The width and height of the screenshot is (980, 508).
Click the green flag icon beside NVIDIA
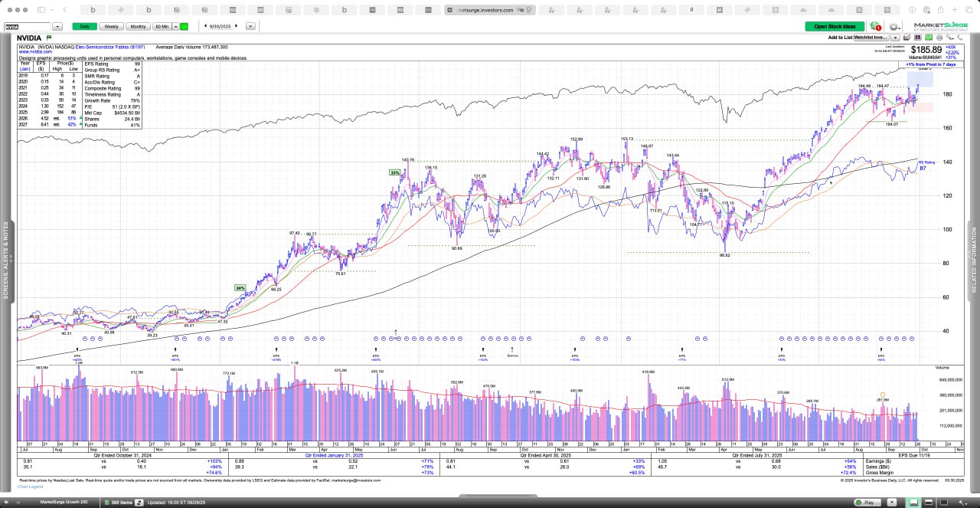tap(49, 37)
